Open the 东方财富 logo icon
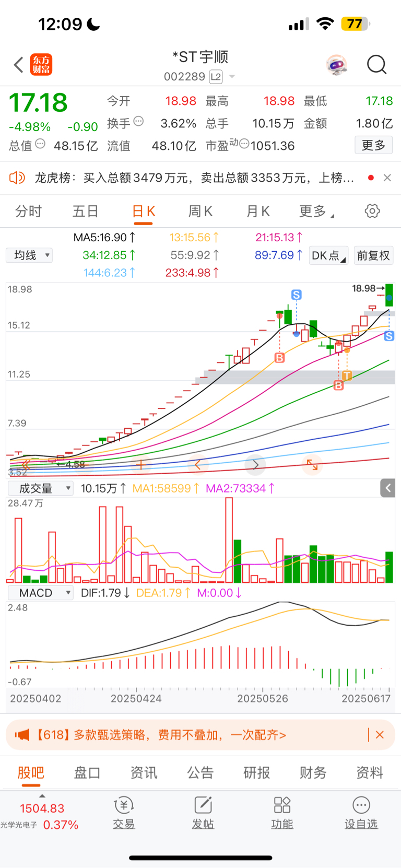This screenshot has width=401, height=868. 41,65
